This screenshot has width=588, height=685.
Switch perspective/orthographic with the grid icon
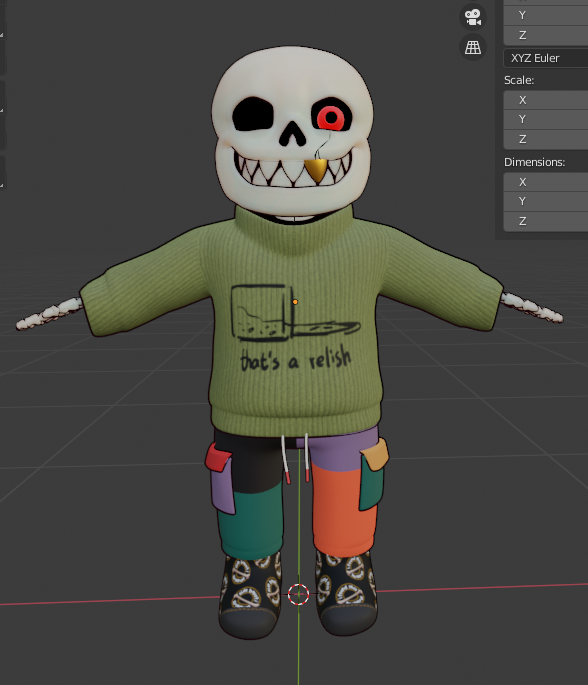473,47
